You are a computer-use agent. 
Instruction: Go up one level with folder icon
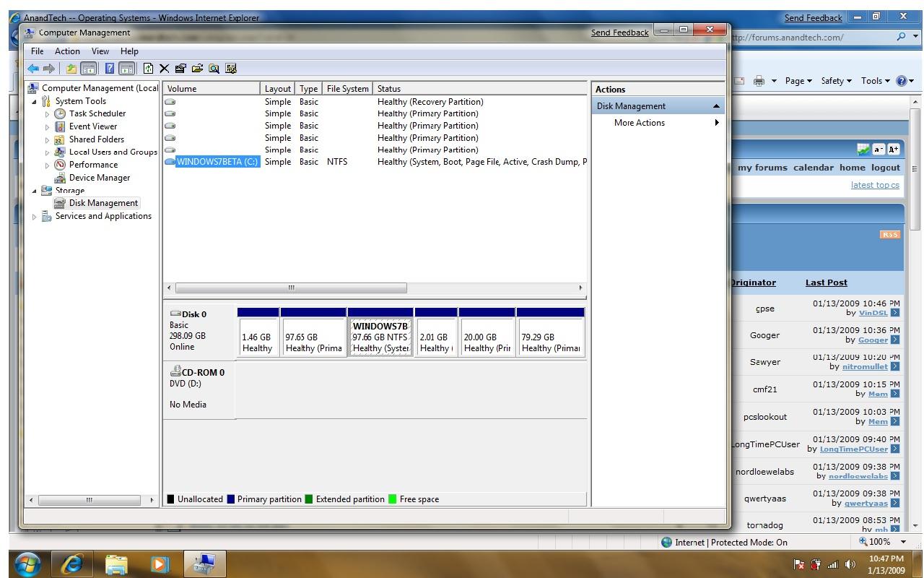71,69
